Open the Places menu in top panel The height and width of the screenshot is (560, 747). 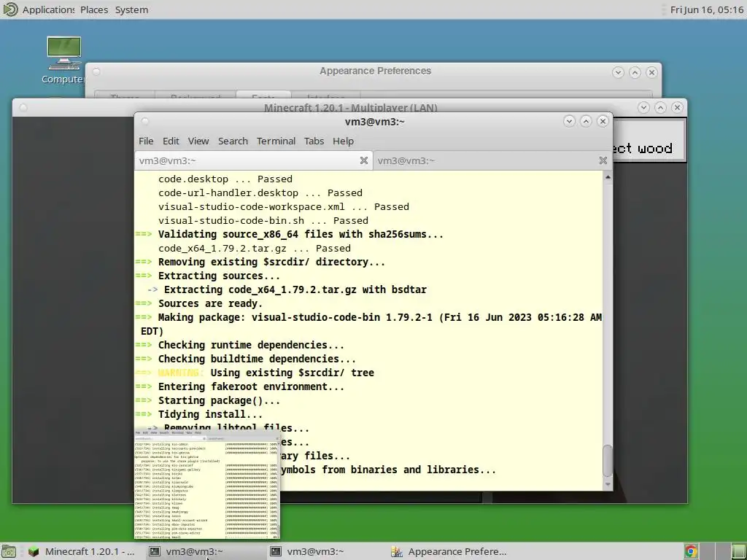click(94, 9)
